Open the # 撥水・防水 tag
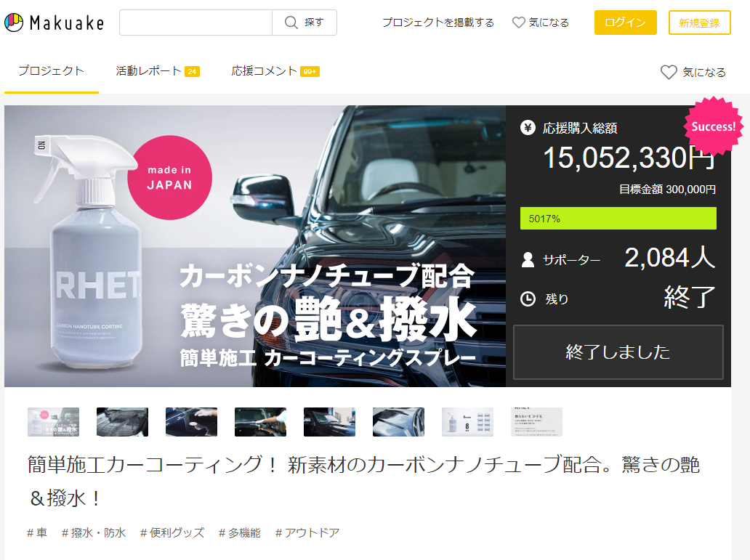The height and width of the screenshot is (560, 750). click(94, 532)
